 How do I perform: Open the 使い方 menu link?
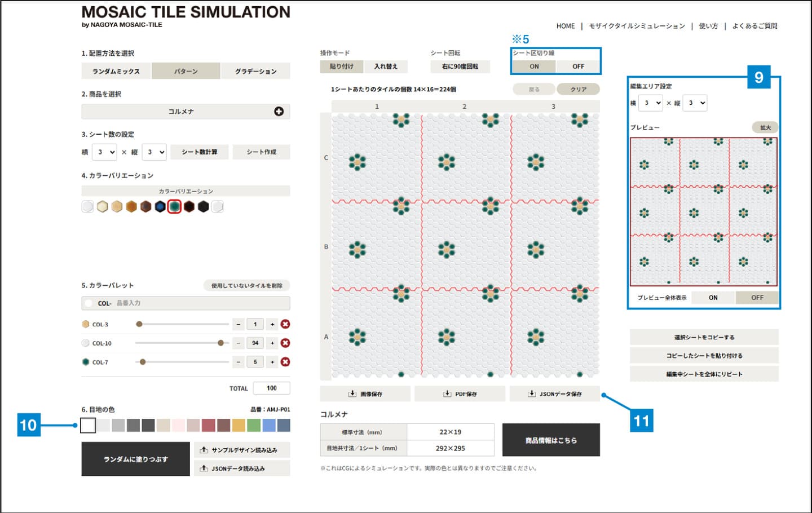tap(708, 26)
